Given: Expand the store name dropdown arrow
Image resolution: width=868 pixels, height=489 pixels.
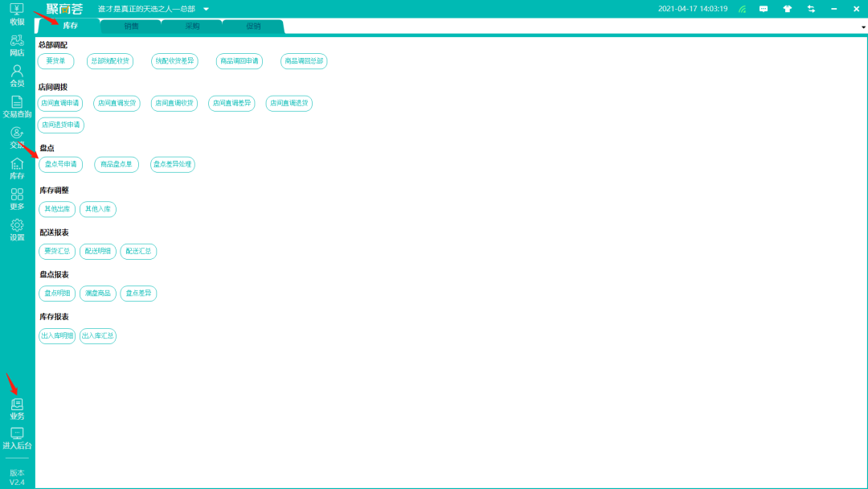Looking at the screenshot, I should pyautogui.click(x=206, y=9).
